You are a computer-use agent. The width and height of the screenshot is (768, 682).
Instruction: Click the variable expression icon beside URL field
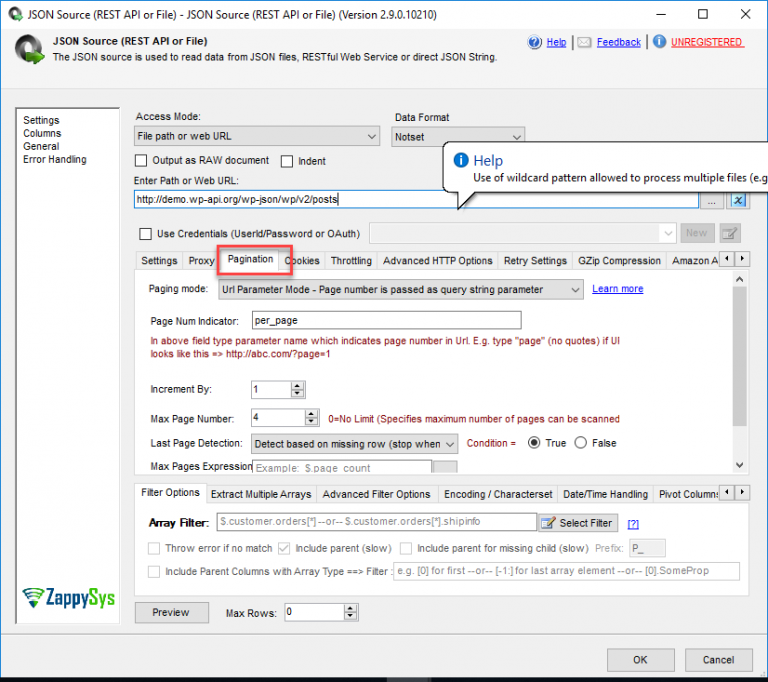[x=738, y=200]
